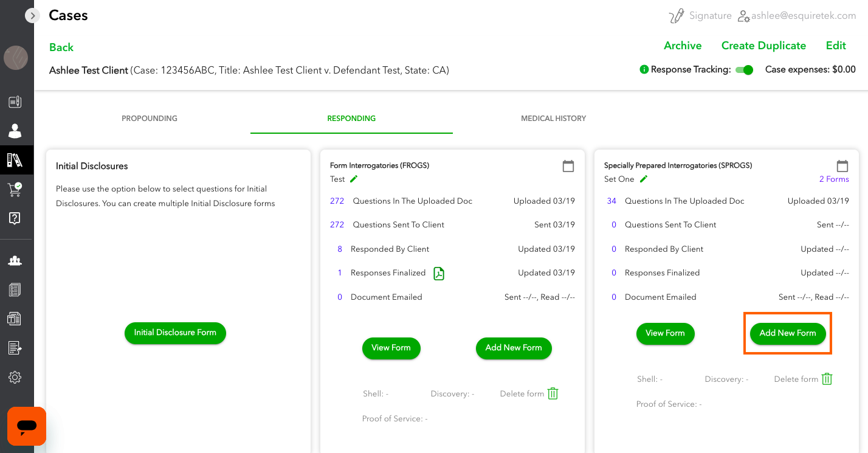Collapse the panel using the left arrow chevron
Image resolution: width=868 pixels, height=453 pixels.
coord(32,15)
